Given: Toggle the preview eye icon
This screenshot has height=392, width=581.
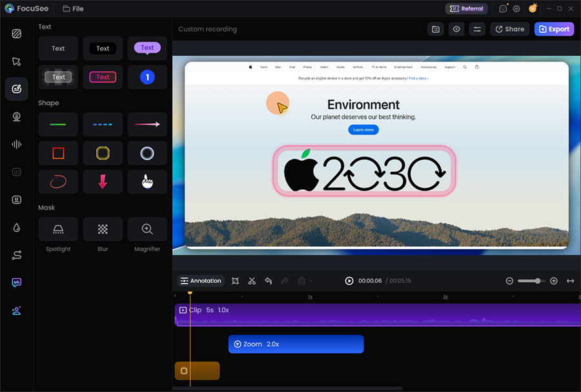Looking at the screenshot, I should click(456, 29).
